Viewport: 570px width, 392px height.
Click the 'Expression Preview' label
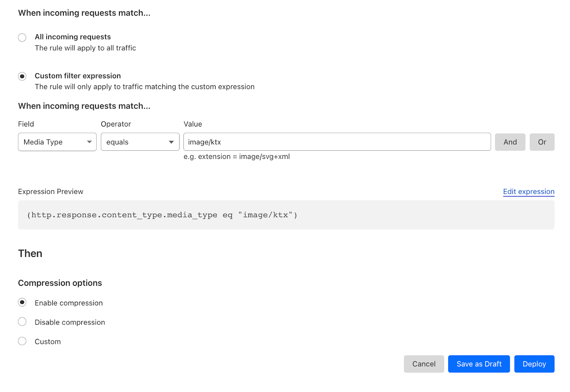pos(51,191)
